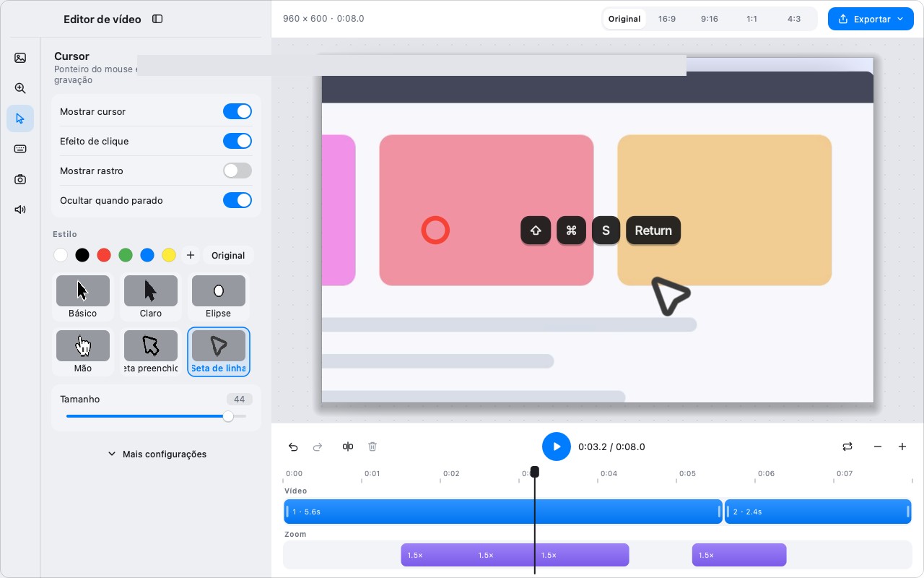The image size is (924, 578).
Task: Select the Original aspect ratio tab
Action: click(624, 19)
